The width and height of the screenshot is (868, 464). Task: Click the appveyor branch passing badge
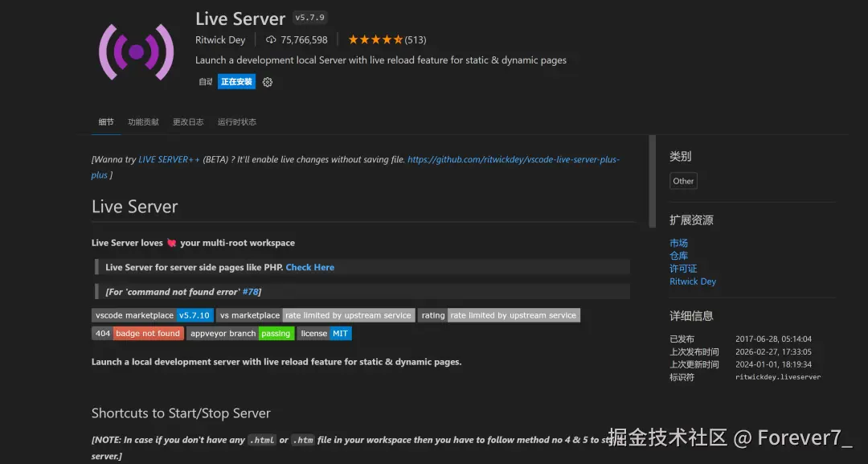coord(240,334)
